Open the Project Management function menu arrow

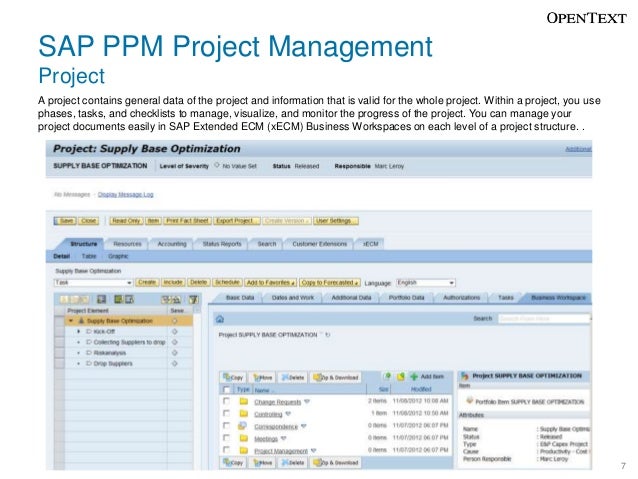(x=313, y=451)
